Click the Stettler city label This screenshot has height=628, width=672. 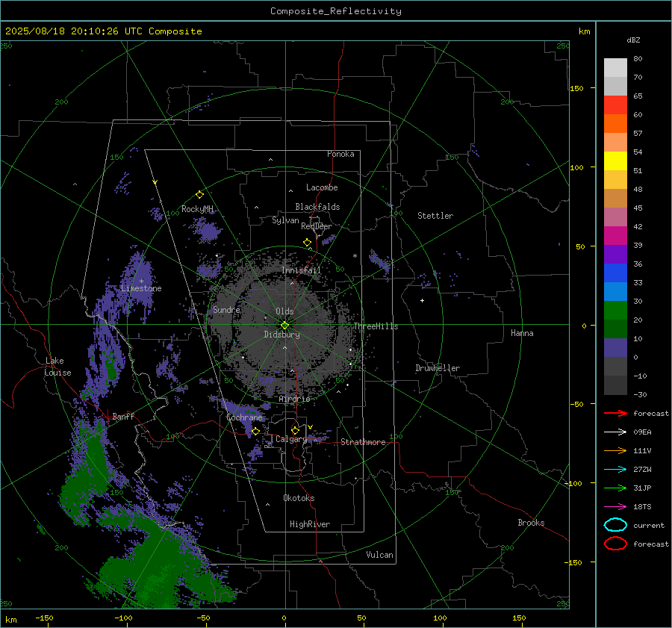tap(435, 216)
